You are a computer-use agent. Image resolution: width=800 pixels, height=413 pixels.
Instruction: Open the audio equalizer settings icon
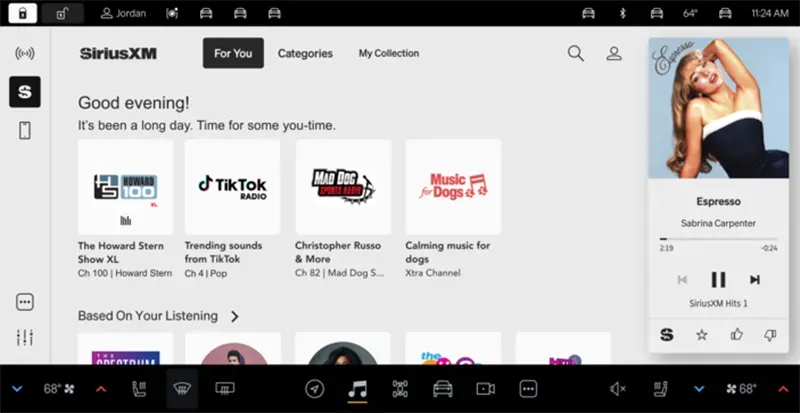[x=25, y=337]
